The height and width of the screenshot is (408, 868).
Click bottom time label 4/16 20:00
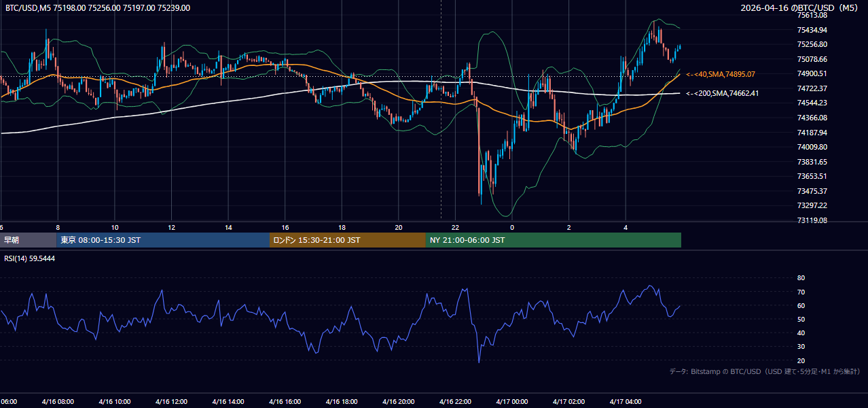[399, 402]
